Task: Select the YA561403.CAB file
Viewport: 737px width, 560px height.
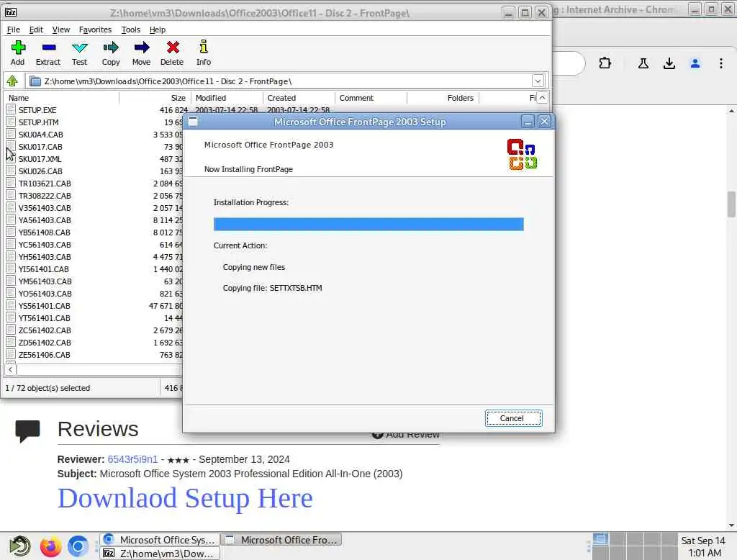Action: click(x=45, y=220)
